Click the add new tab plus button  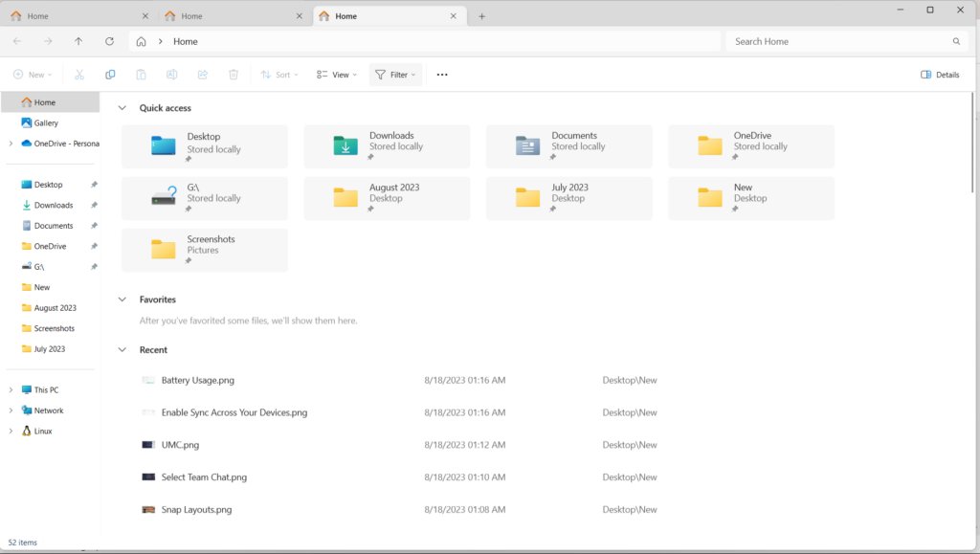(481, 16)
